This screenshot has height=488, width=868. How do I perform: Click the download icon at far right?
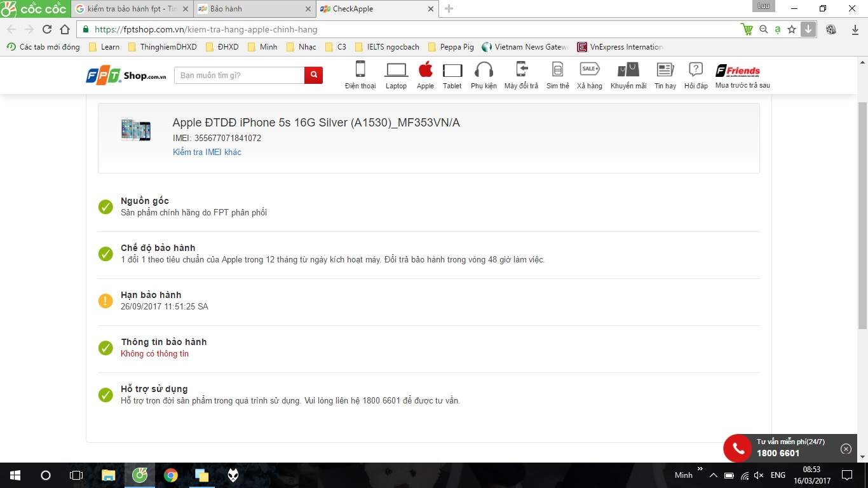click(855, 29)
